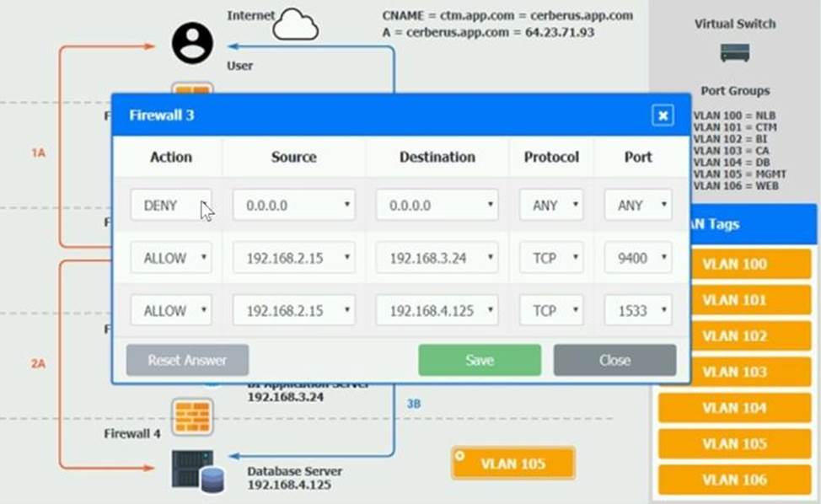The width and height of the screenshot is (821, 504).
Task: Click the gray Close button
Action: click(x=614, y=360)
